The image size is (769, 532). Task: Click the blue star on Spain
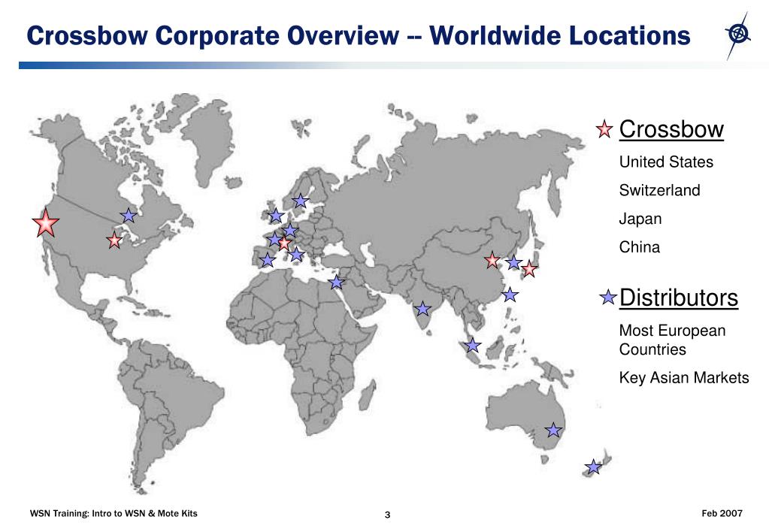pos(268,260)
